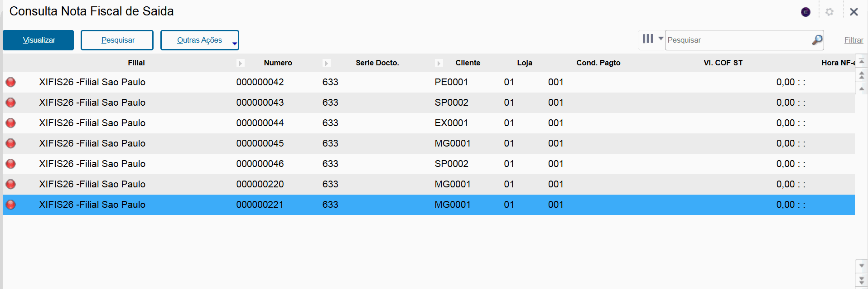This screenshot has height=289, width=868.
Task: Page down with the double down arrow
Action: point(862,281)
